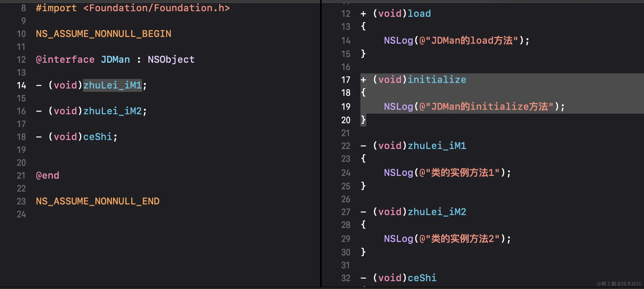Image resolution: width=644 pixels, height=289 pixels.
Task: Select the NSLog call logging 类的实例方法2
Action: click(446, 239)
